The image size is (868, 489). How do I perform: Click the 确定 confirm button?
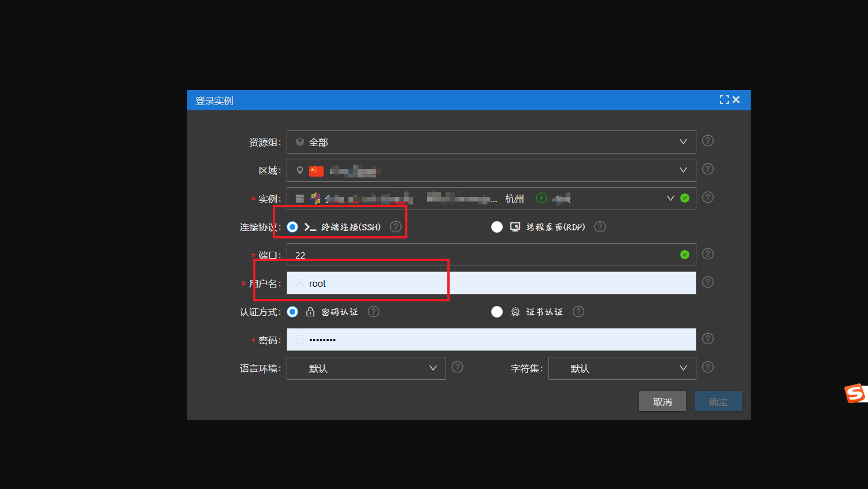pos(718,401)
